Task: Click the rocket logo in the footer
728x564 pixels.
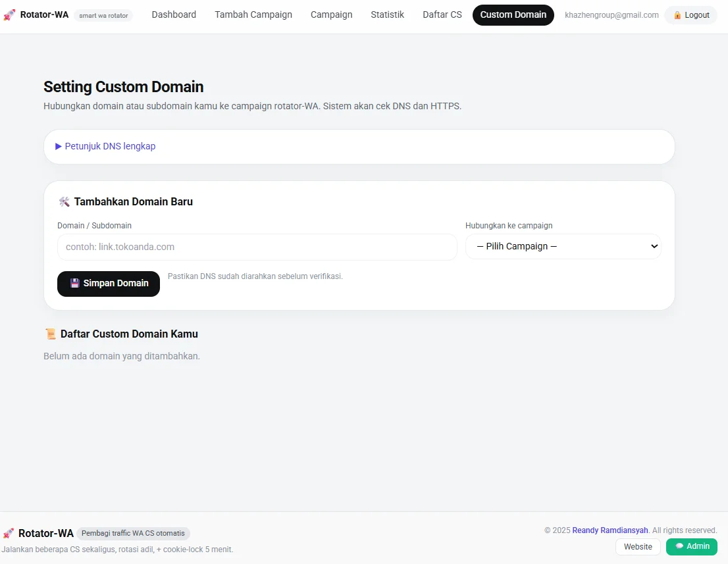Action: (8, 533)
